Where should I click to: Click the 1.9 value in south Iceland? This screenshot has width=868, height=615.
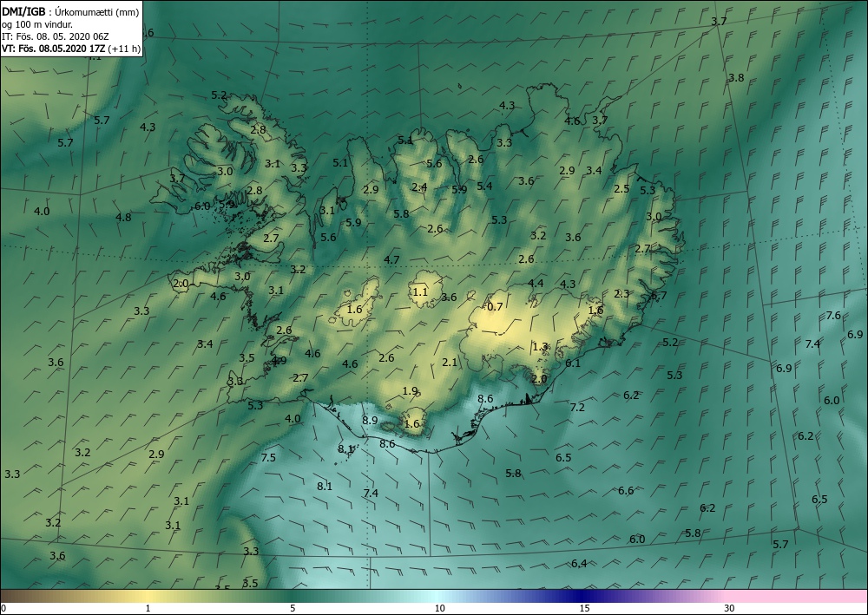tap(410, 391)
